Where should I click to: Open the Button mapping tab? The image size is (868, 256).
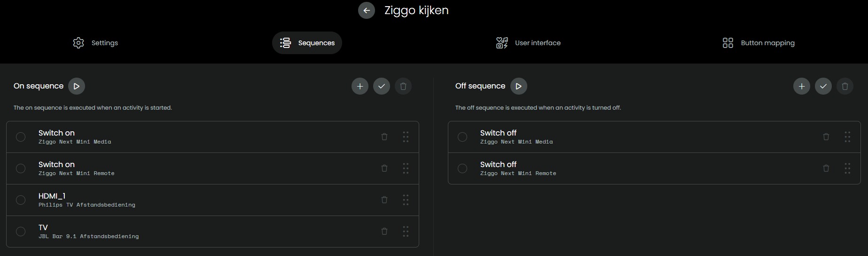tap(759, 43)
